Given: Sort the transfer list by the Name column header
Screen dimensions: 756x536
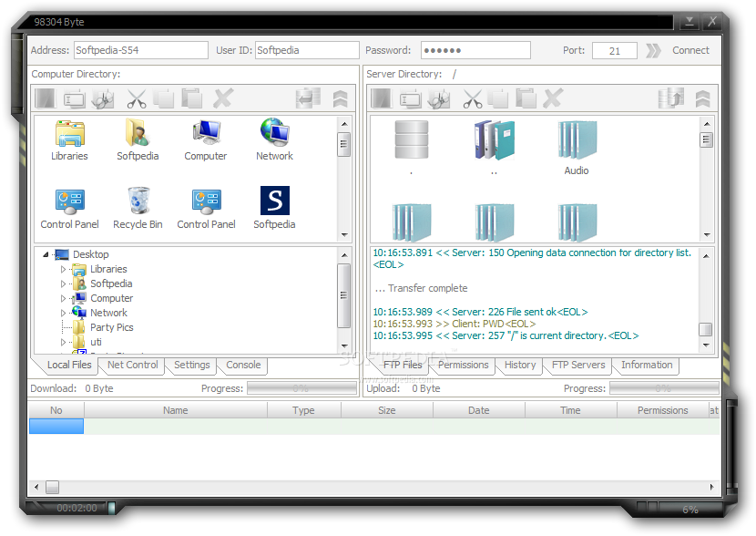Looking at the screenshot, I should pos(176,410).
